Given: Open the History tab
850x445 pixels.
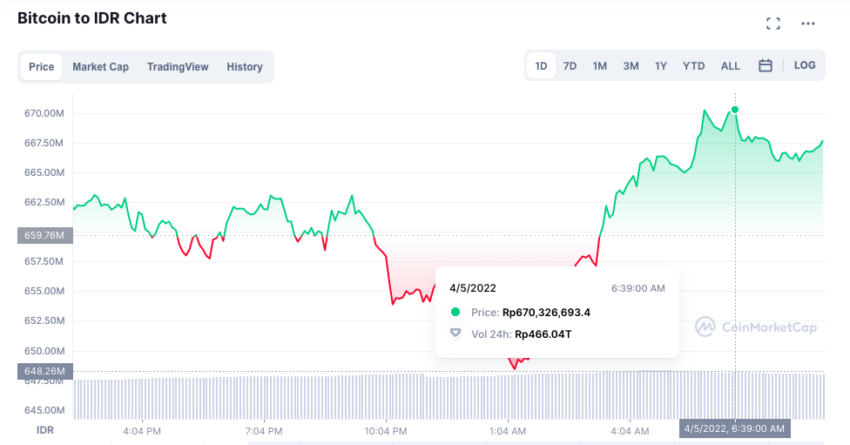Looking at the screenshot, I should (244, 67).
